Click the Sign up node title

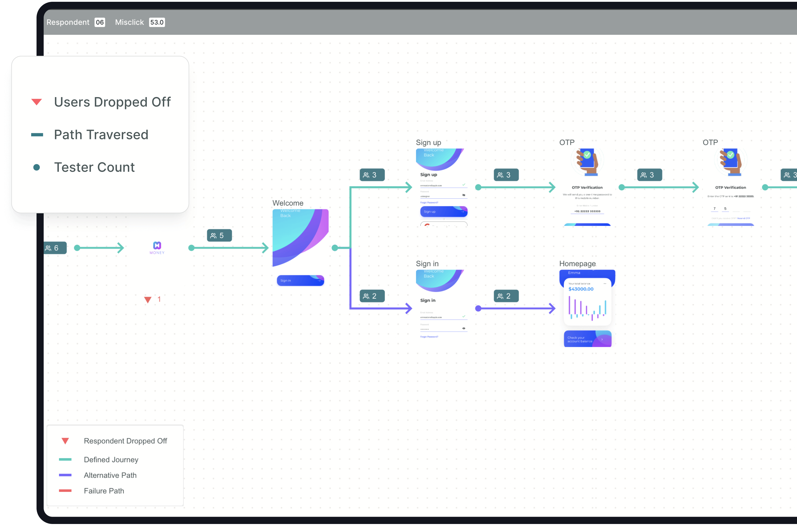(x=428, y=143)
